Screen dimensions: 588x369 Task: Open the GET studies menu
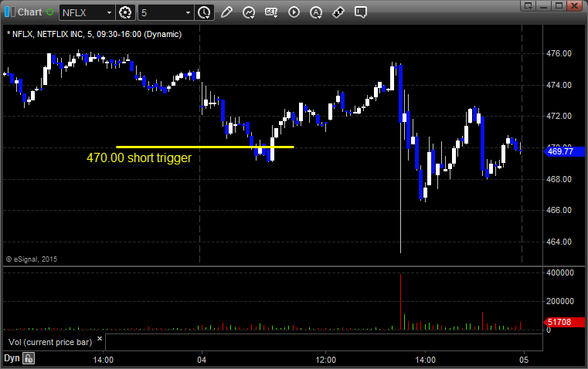point(271,12)
